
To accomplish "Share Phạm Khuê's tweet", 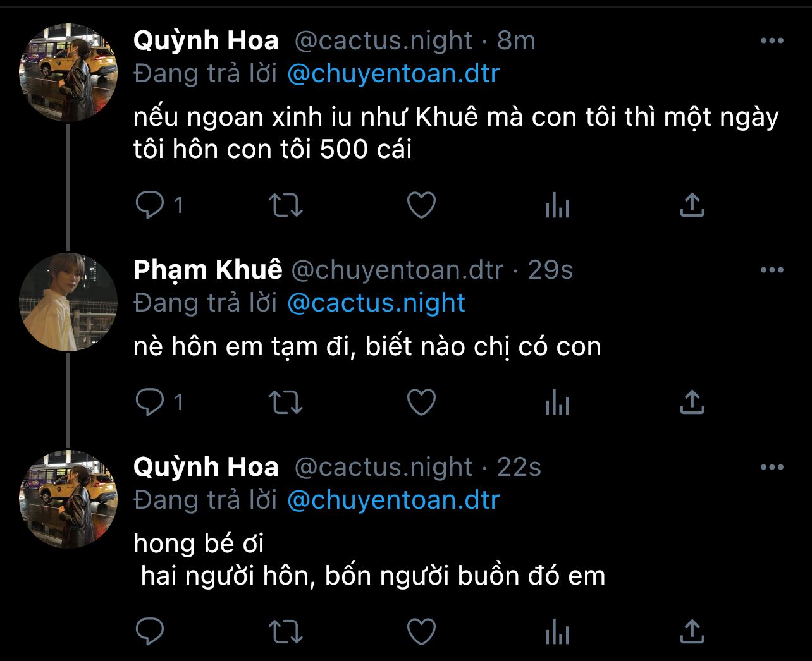I will coord(692,403).
